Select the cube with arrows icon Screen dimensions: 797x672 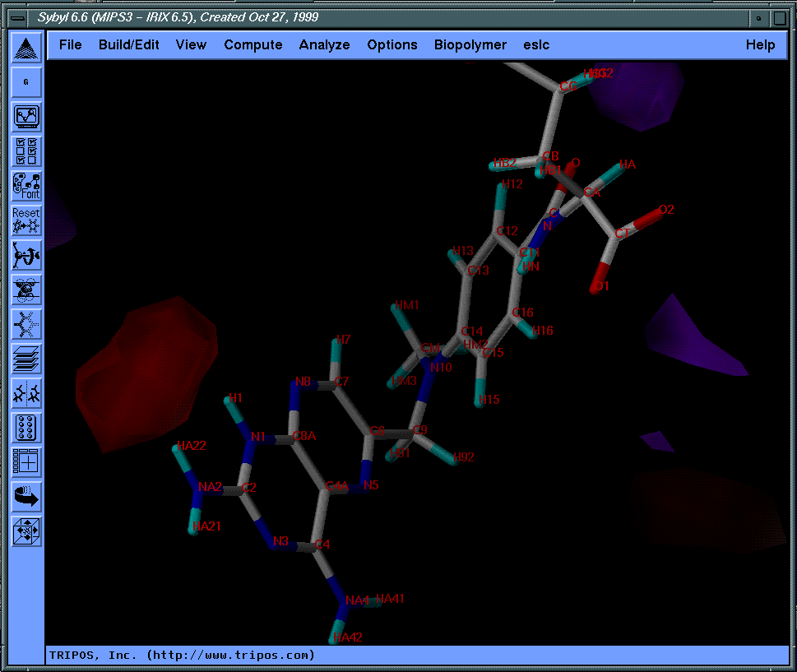coord(27,531)
